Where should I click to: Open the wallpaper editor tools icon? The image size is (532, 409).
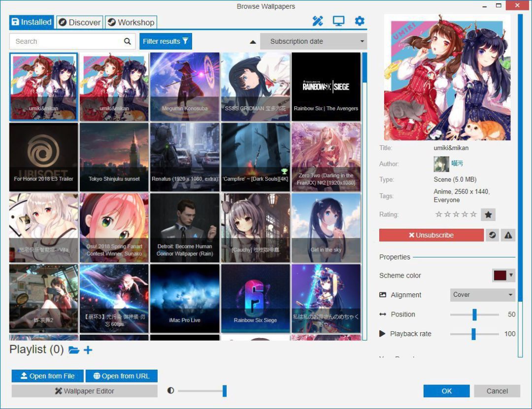pos(318,21)
